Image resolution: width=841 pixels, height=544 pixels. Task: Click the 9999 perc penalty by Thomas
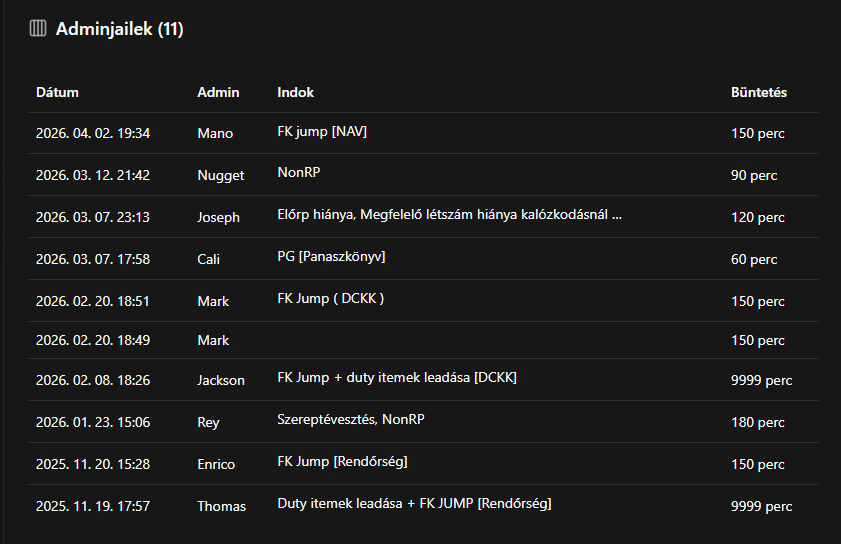tap(761, 506)
